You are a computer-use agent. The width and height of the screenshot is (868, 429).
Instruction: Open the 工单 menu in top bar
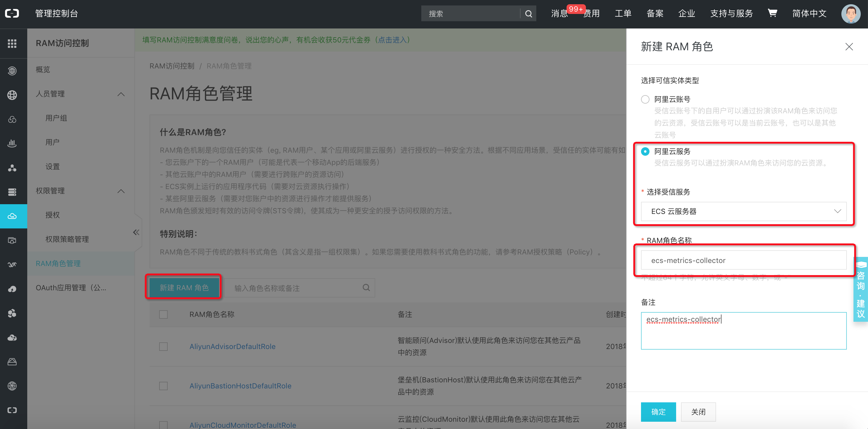pyautogui.click(x=623, y=14)
